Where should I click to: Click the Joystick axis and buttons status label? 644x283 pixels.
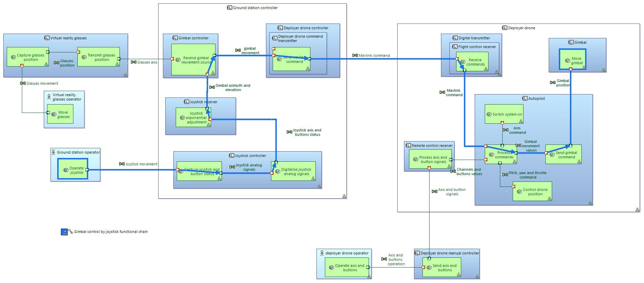pyautogui.click(x=307, y=132)
